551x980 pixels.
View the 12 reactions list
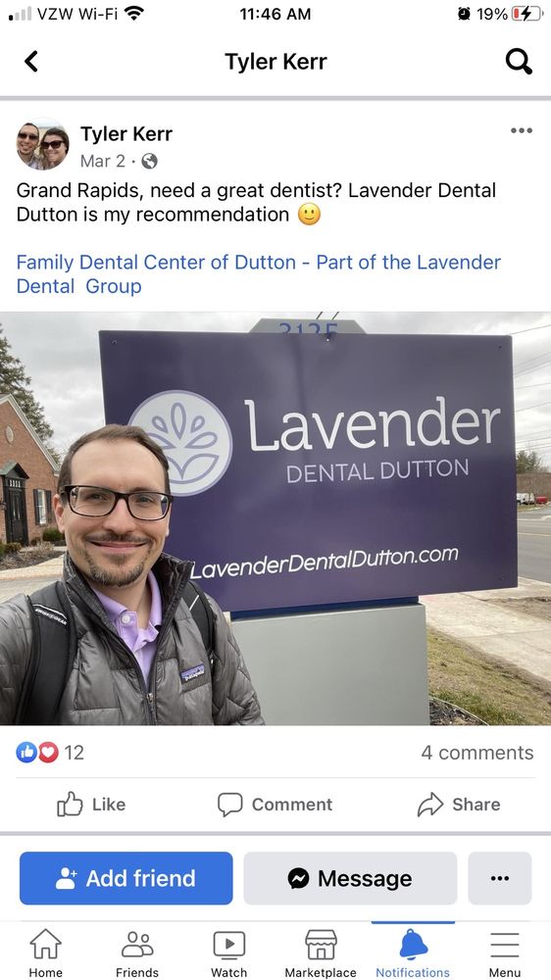50,753
